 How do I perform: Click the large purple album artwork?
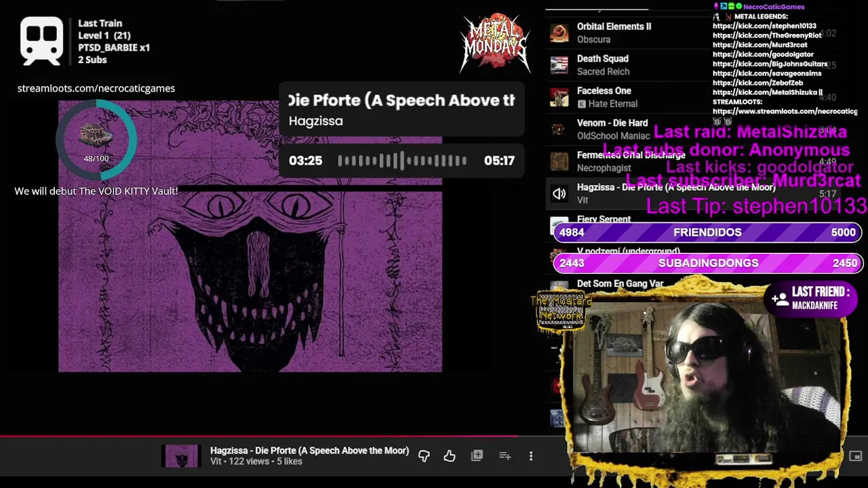click(x=250, y=236)
